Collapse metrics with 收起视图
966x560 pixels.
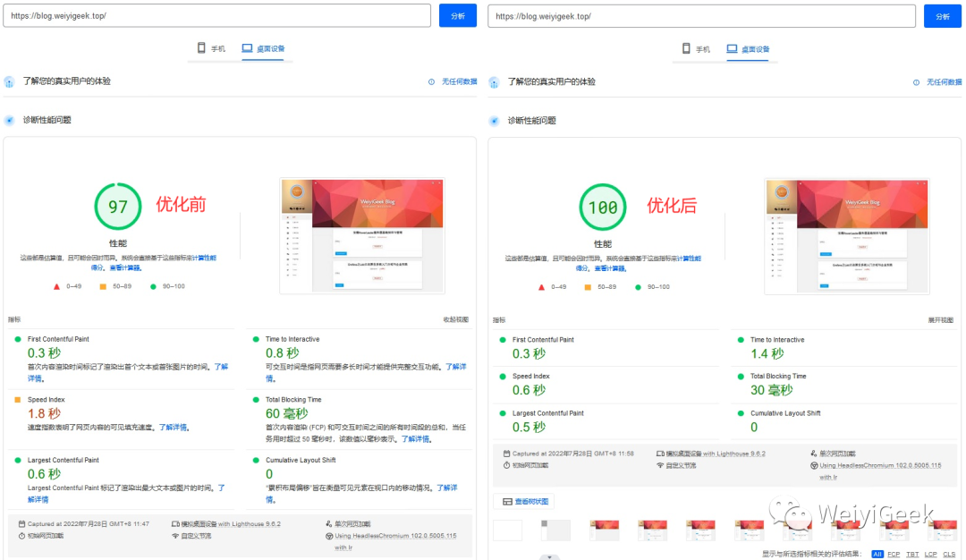pos(456,319)
